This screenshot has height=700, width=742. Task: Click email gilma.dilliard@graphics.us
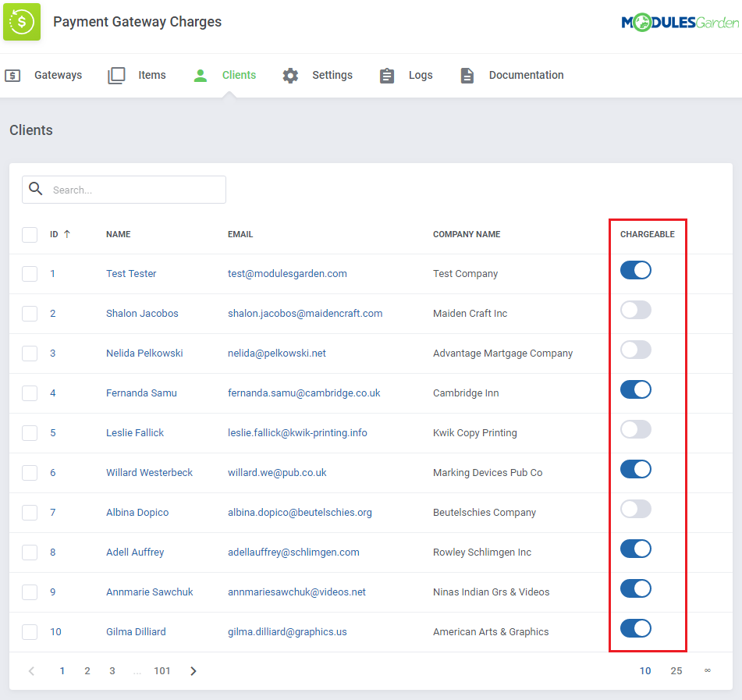click(x=287, y=631)
